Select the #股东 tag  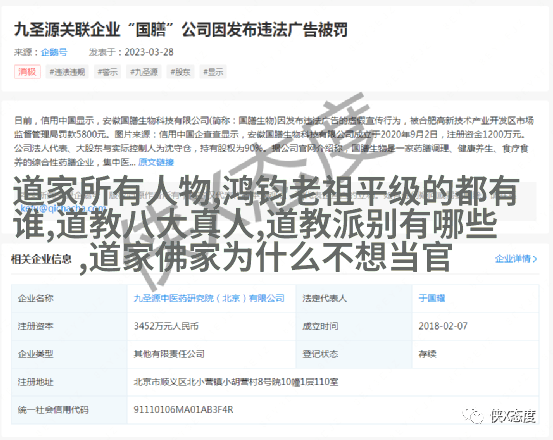click(180, 72)
